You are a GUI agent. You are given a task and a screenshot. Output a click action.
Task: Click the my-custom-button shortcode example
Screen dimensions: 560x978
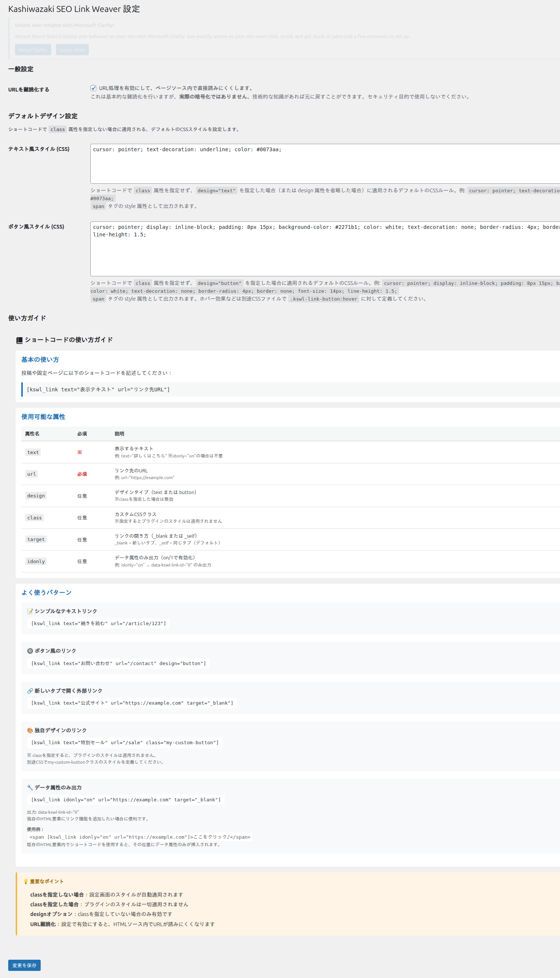tap(125, 742)
